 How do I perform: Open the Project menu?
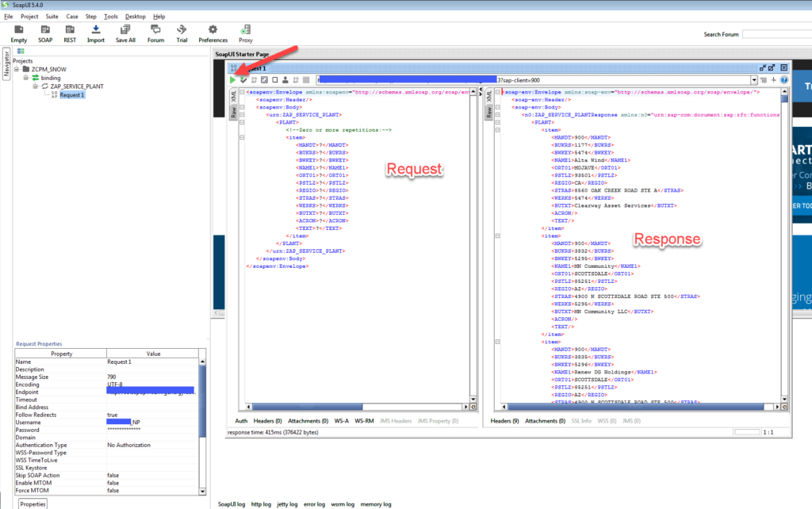click(x=29, y=17)
